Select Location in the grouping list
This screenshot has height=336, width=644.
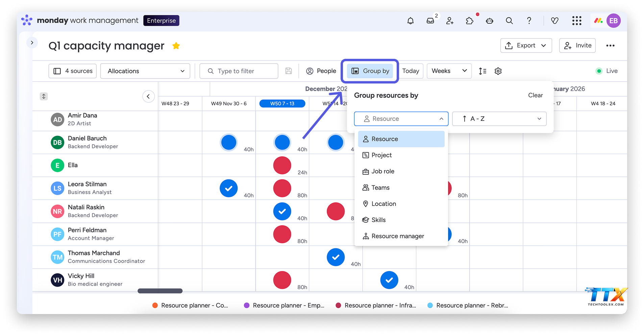pos(401,204)
